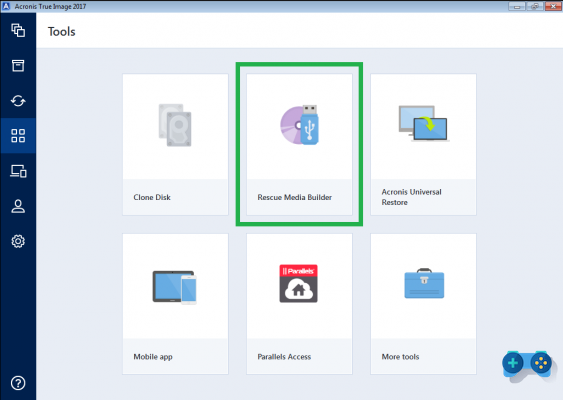Viewport: 563px width, 400px height.
Task: Click the game controller overlay icon
Action: 527,363
